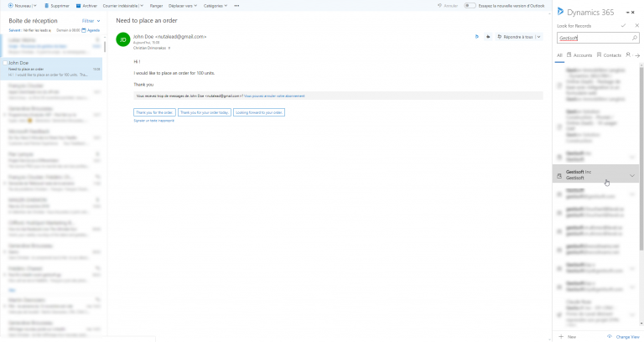
Task: Click Change View in Dynamics pane
Action: tap(623, 337)
